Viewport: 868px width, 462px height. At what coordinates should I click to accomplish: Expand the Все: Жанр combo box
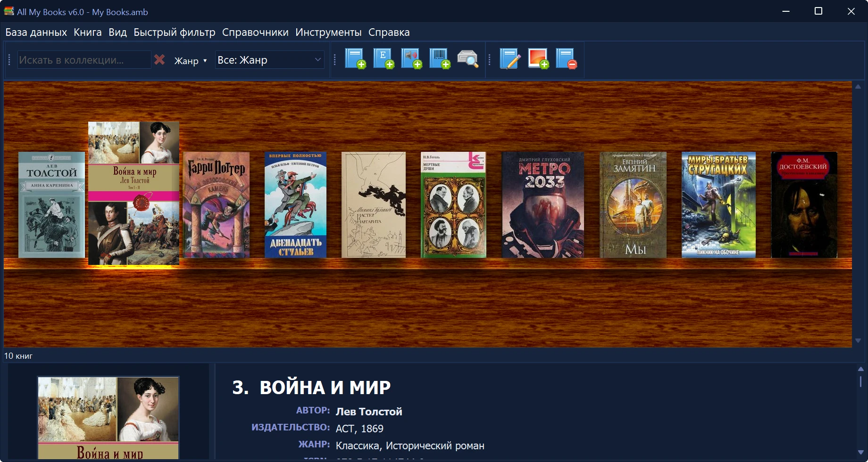tap(269, 60)
